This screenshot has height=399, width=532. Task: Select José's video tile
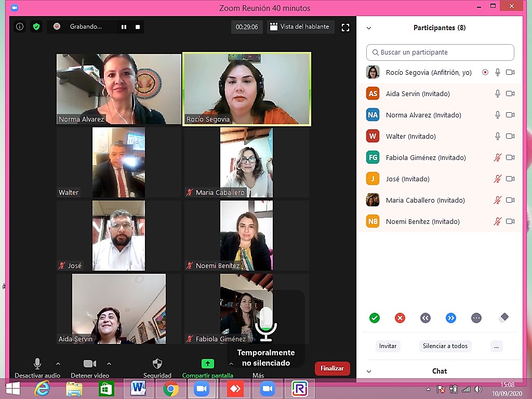[119, 235]
